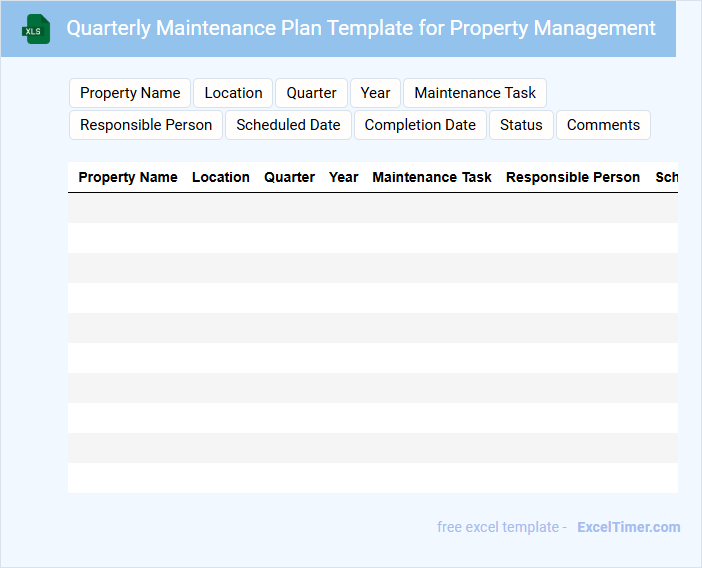Click the Quarter tag chip

pyautogui.click(x=311, y=93)
